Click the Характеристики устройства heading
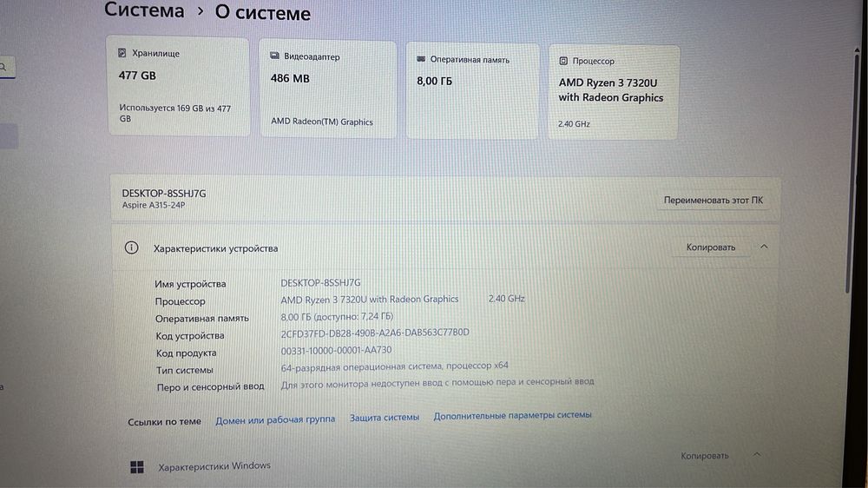The height and width of the screenshot is (488, 868). pyautogui.click(x=215, y=248)
